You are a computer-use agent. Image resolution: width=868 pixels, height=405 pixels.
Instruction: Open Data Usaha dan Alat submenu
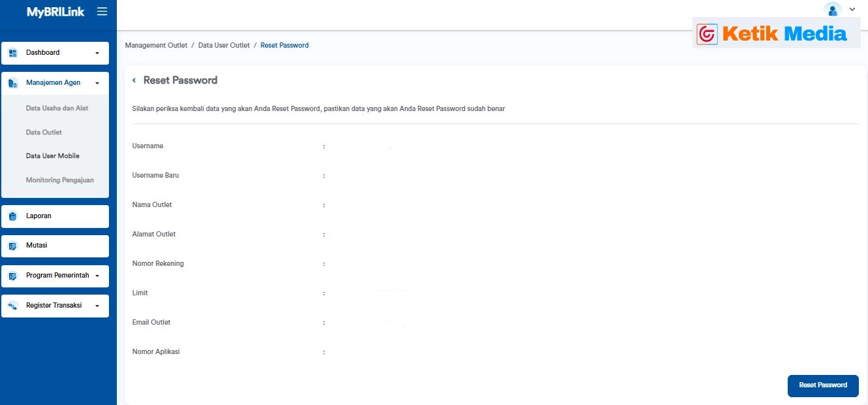pyautogui.click(x=57, y=108)
